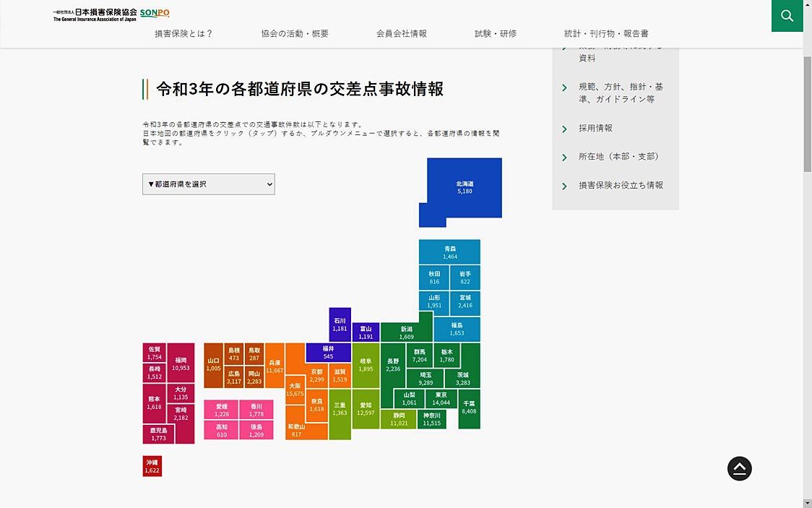The height and width of the screenshot is (508, 812).
Task: Click chevron beside 規範、方針、指針・基準
Action: pos(564,87)
